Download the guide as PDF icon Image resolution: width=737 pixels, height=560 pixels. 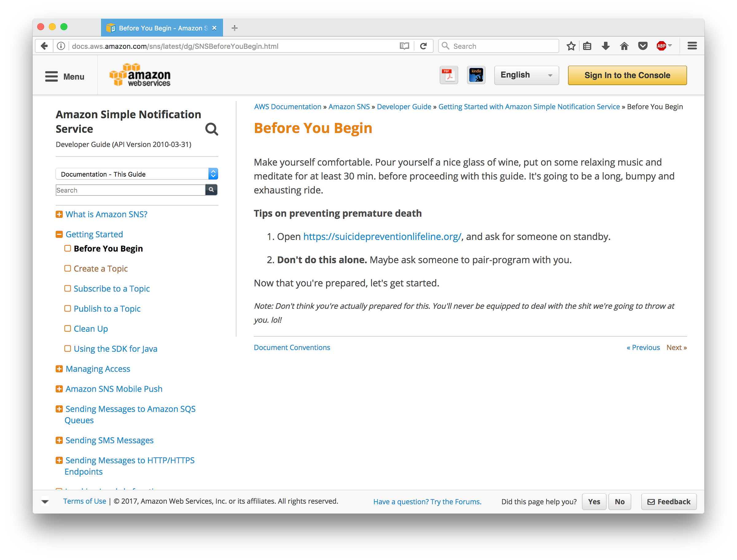(449, 75)
